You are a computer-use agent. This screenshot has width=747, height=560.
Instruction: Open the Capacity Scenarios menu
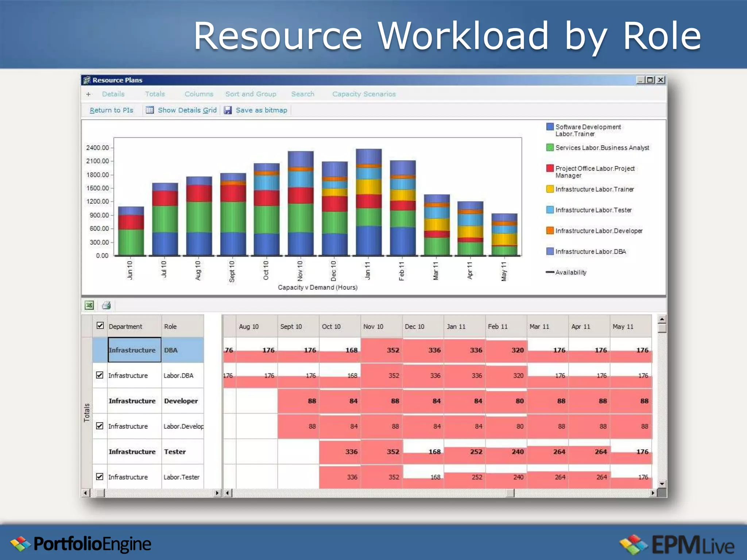pyautogui.click(x=364, y=94)
